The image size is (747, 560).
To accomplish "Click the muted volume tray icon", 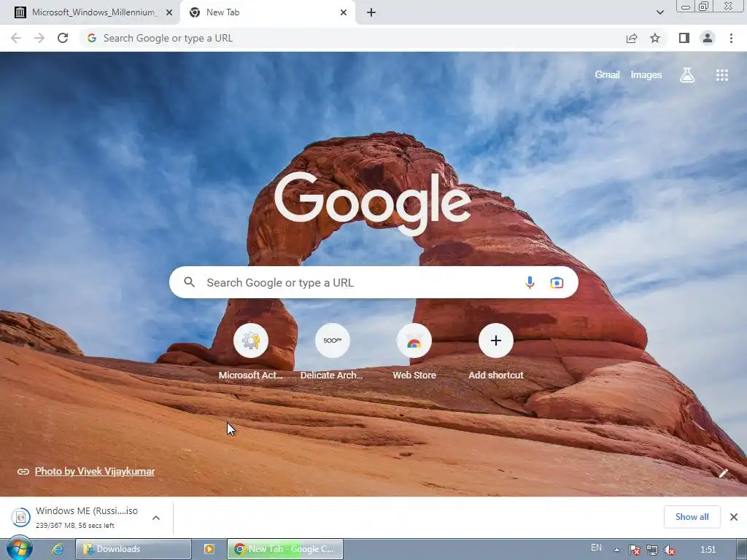I will coord(670,550).
